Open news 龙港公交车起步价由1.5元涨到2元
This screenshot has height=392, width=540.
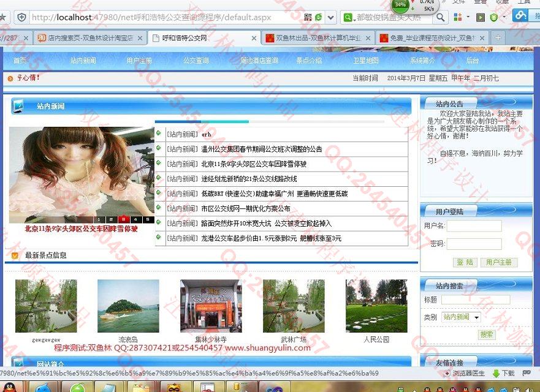pyautogui.click(x=272, y=238)
